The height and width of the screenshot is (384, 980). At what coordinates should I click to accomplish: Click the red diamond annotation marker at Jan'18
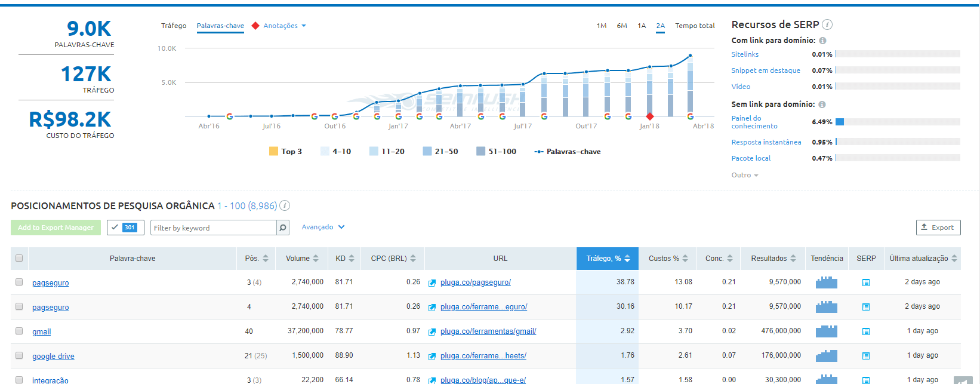pos(650,116)
